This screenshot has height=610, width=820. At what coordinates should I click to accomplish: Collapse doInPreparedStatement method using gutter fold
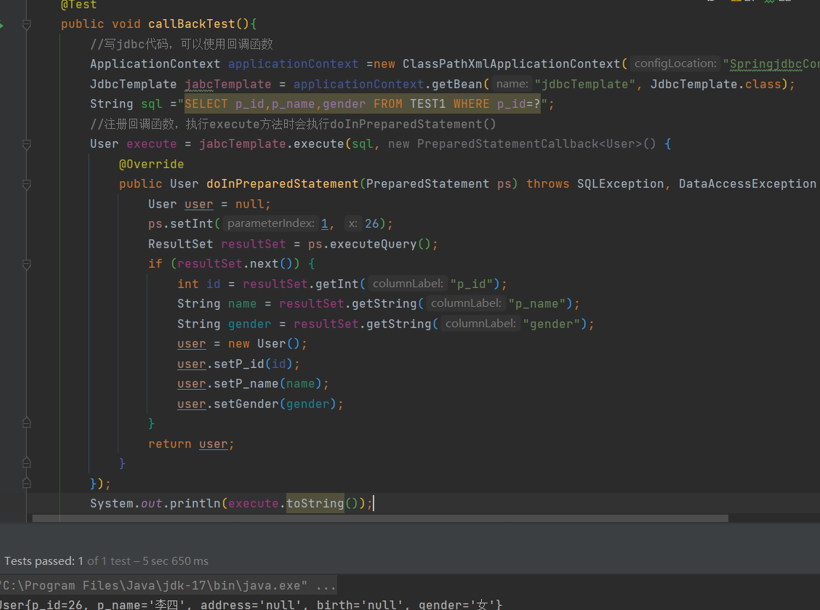pyautogui.click(x=27, y=184)
